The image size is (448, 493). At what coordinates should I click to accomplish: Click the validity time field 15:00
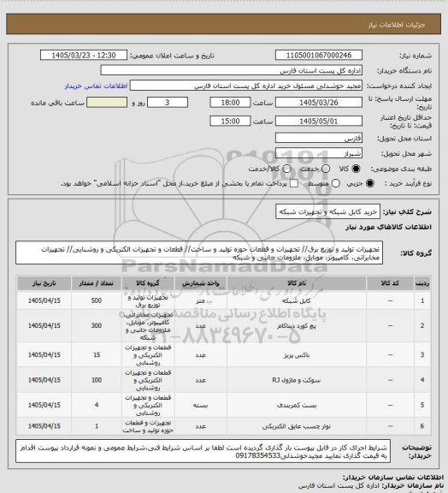230,121
